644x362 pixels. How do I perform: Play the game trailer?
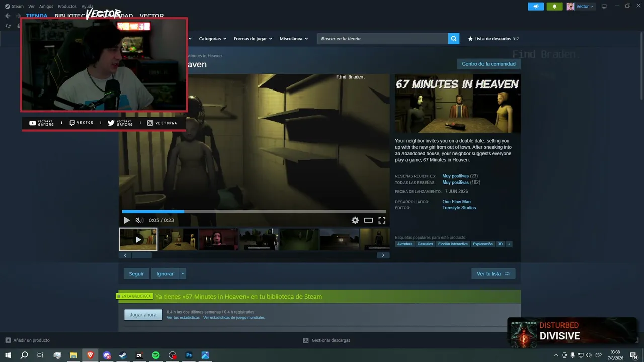[x=126, y=220]
